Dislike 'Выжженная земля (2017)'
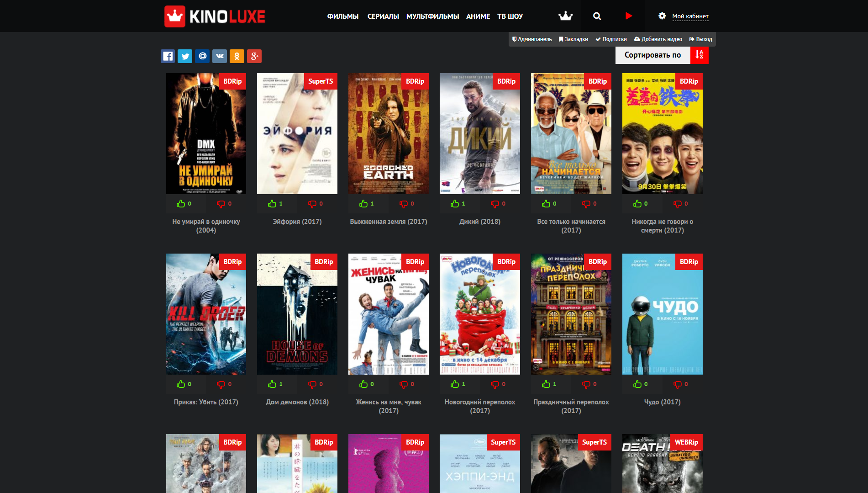The image size is (868, 493). pyautogui.click(x=404, y=204)
